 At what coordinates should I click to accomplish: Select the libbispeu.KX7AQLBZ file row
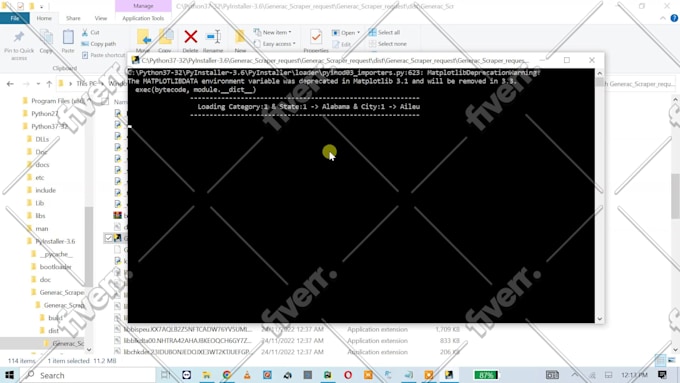tap(286, 329)
